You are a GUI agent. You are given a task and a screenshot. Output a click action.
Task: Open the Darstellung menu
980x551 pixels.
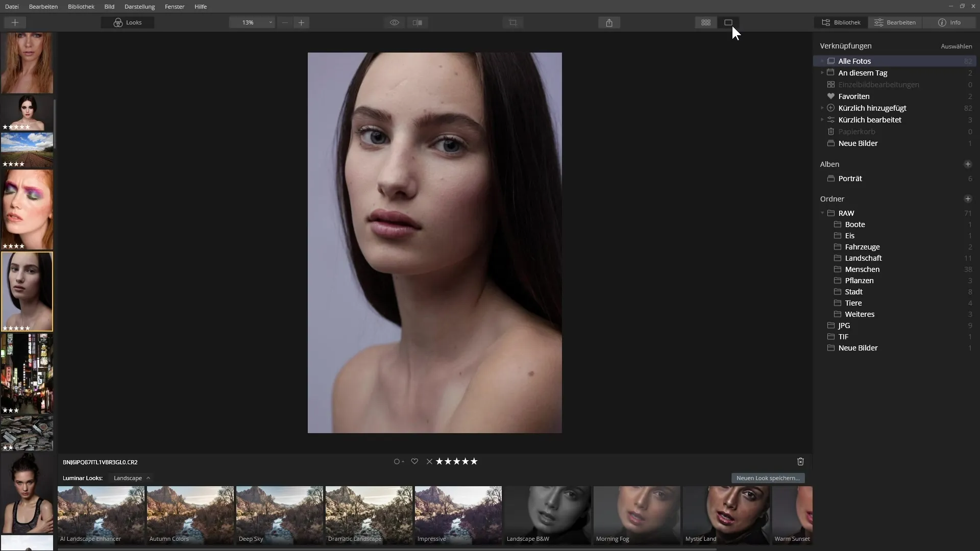139,7
